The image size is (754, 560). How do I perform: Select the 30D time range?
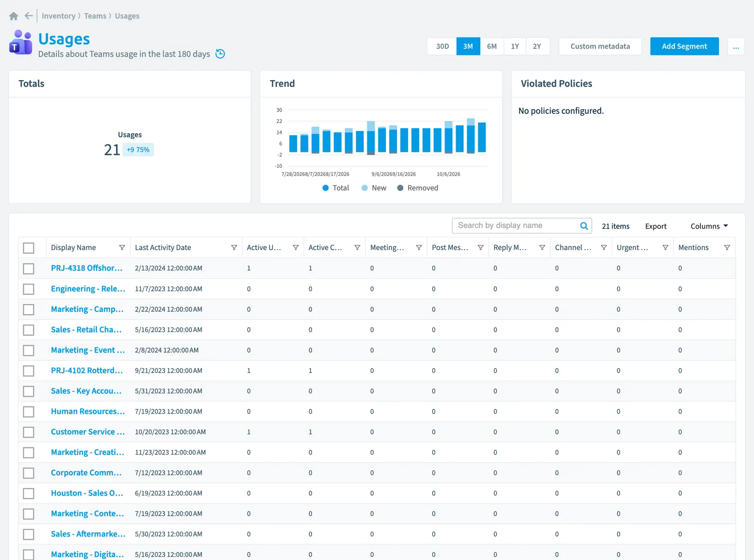(442, 46)
